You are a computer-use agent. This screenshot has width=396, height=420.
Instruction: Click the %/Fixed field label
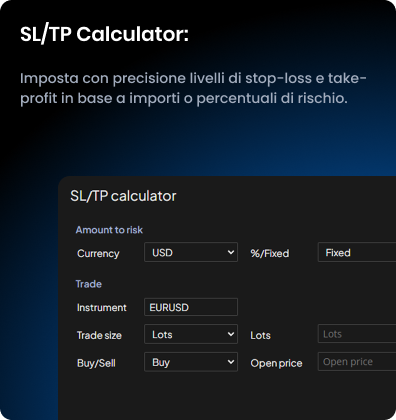point(270,253)
